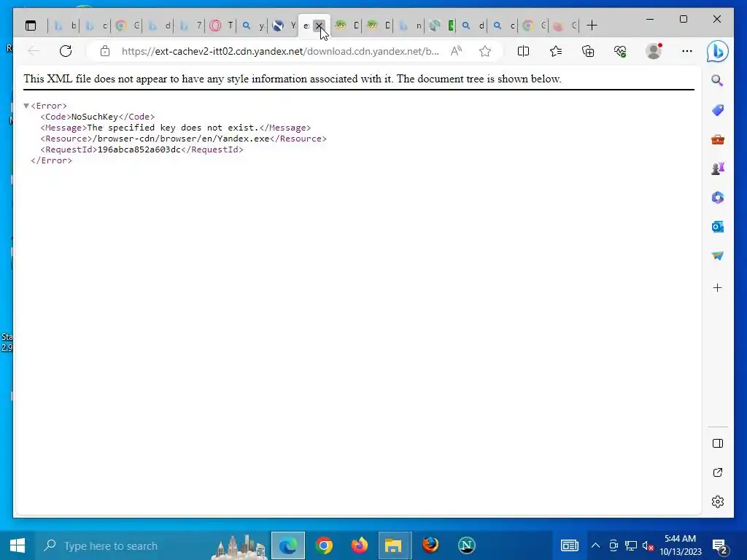
Task: Open sidebar settings gear
Action: 718,502
